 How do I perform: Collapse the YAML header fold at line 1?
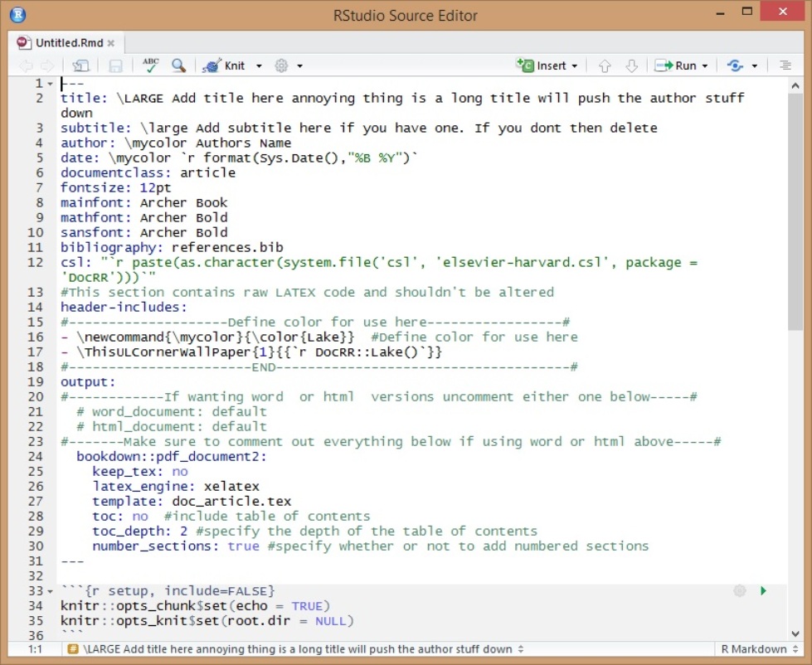point(51,83)
